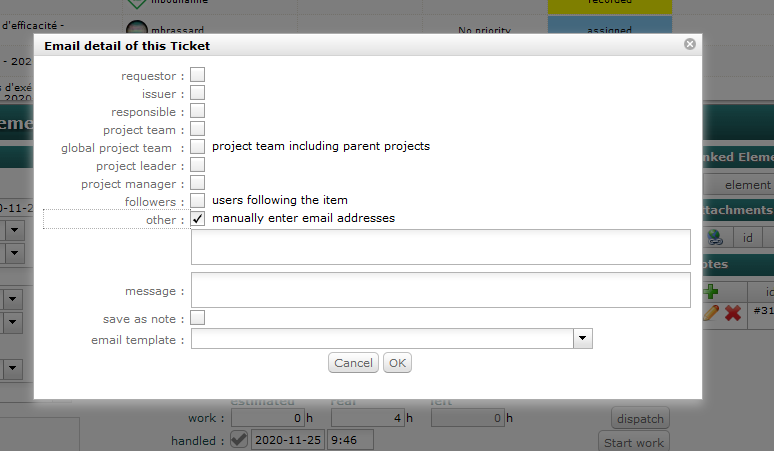Click the edit note pencil icon

point(711,312)
